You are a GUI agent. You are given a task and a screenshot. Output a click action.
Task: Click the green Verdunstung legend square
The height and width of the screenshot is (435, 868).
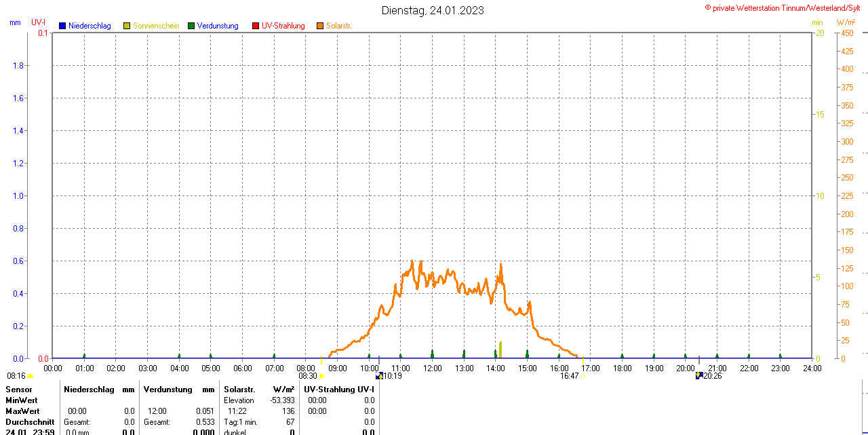(x=191, y=26)
